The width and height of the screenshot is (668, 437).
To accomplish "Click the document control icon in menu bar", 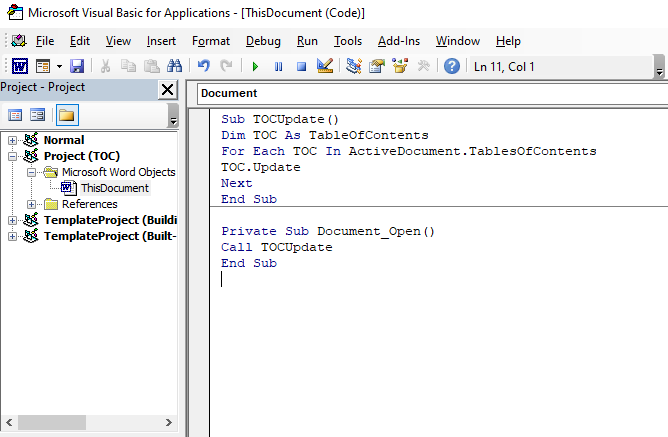I will 19,41.
